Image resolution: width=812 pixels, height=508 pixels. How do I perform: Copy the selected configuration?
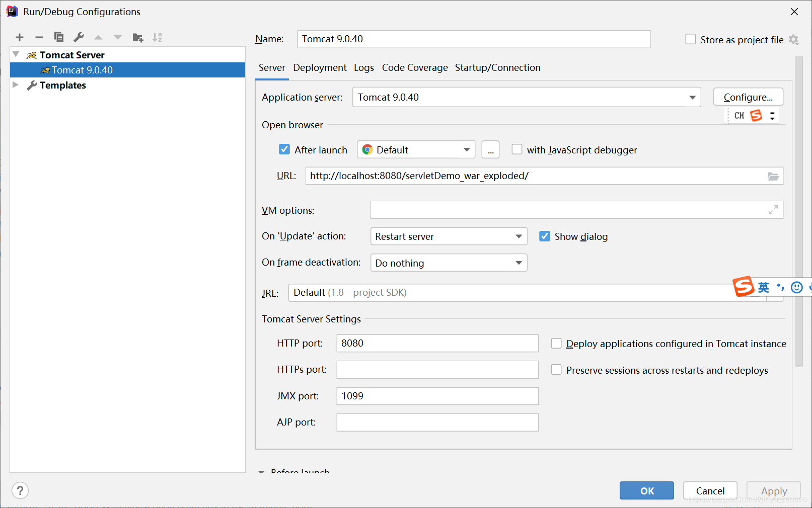(x=59, y=37)
